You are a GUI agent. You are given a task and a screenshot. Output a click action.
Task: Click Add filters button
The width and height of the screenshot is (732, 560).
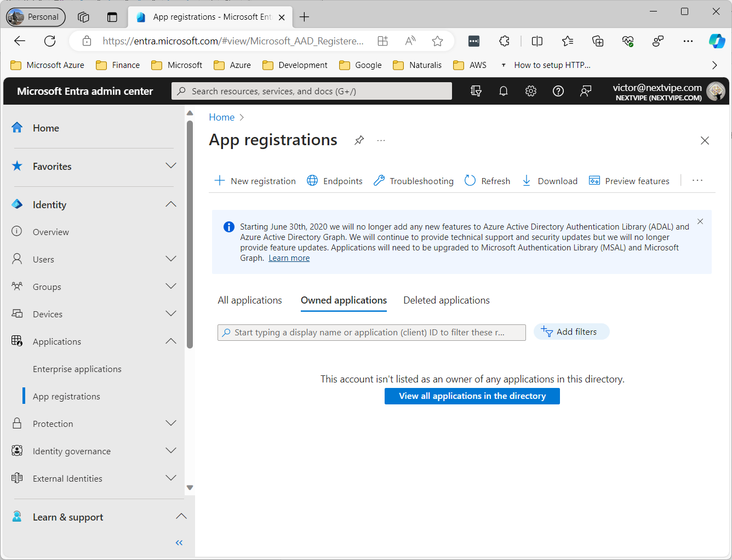[571, 332]
